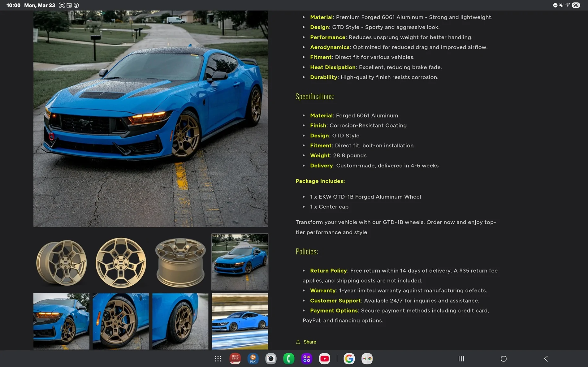588x367 pixels.
Task: Click the '10:00' clock text
Action: [13, 5]
